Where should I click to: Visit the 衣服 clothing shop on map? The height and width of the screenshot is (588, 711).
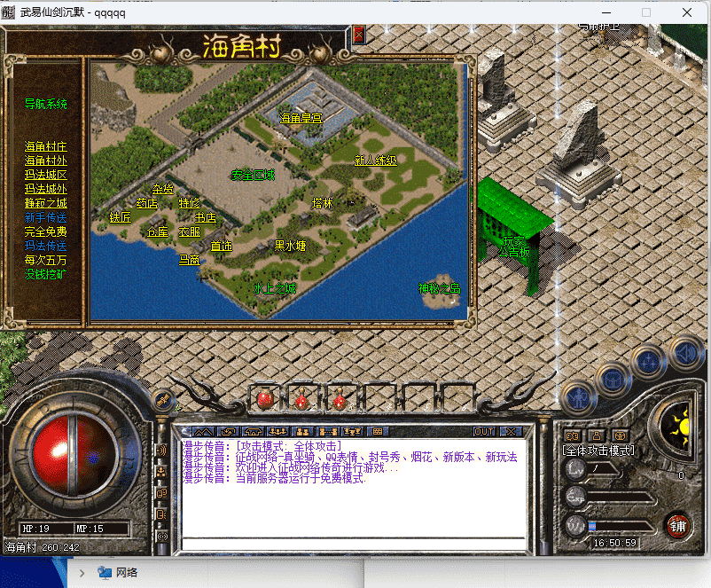pos(190,231)
